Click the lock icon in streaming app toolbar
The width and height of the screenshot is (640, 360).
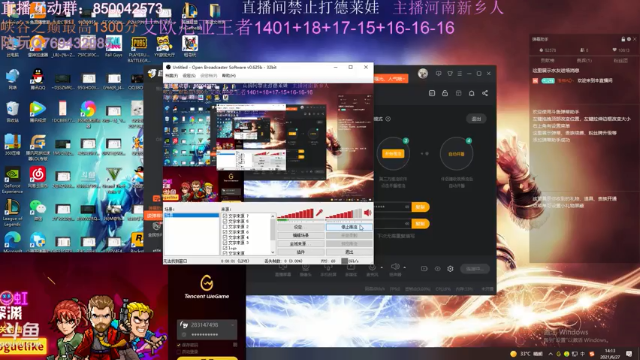(445, 93)
